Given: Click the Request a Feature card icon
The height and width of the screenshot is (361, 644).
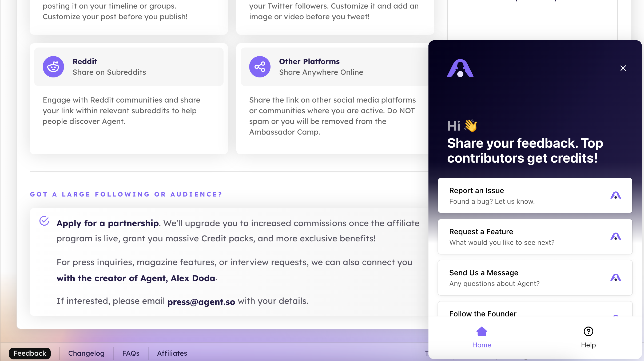Looking at the screenshot, I should (x=616, y=237).
